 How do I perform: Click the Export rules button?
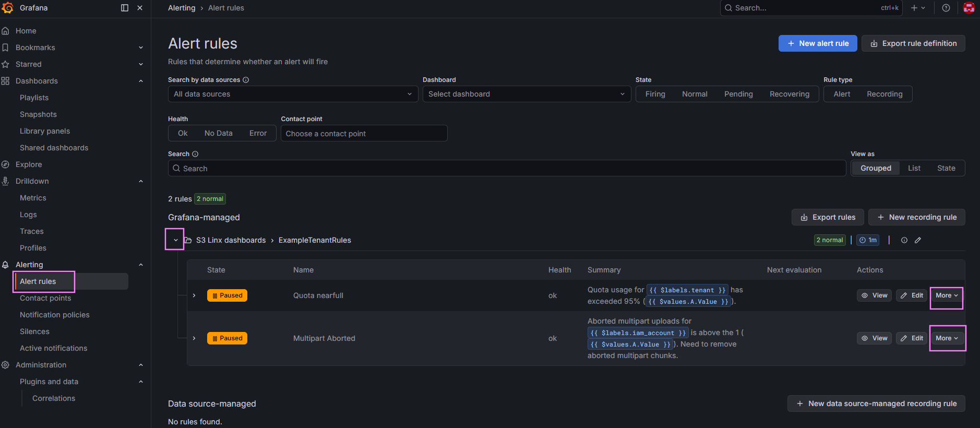[828, 217]
